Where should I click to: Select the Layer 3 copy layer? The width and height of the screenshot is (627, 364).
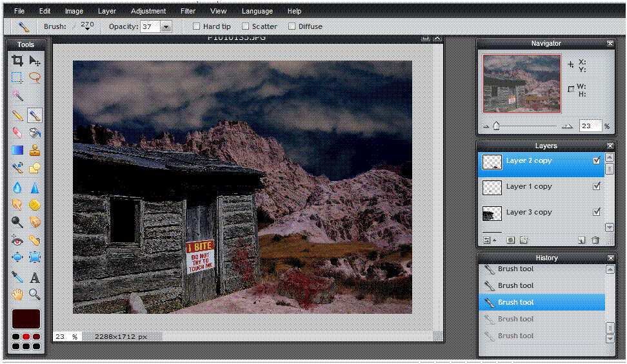point(529,212)
